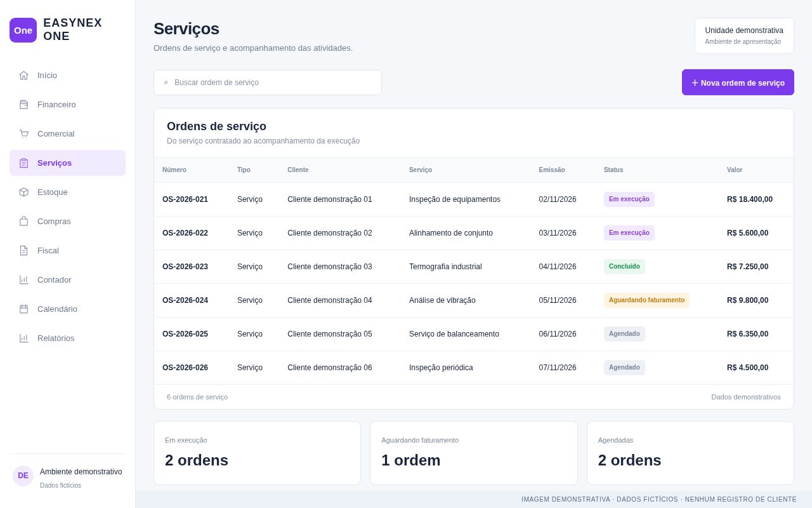Click Cliente demonstração 05 cell
This screenshot has width=812, height=508.
pos(330,334)
